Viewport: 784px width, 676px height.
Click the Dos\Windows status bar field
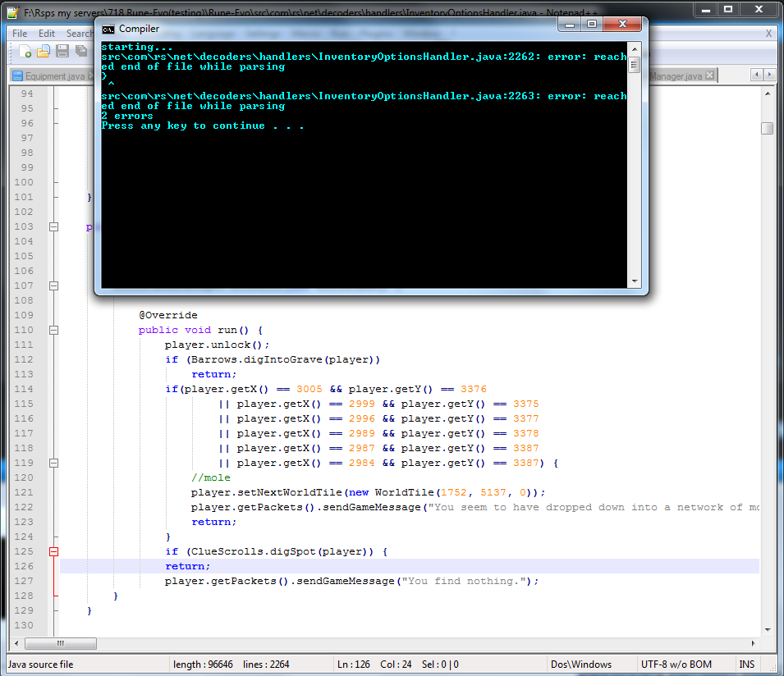581,665
